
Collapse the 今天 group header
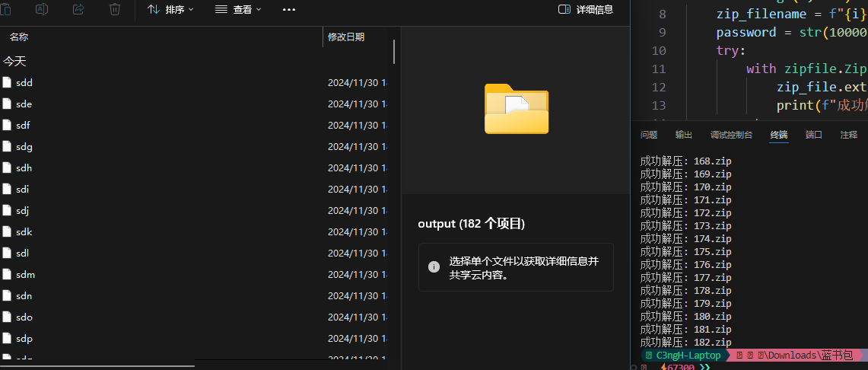pos(14,61)
